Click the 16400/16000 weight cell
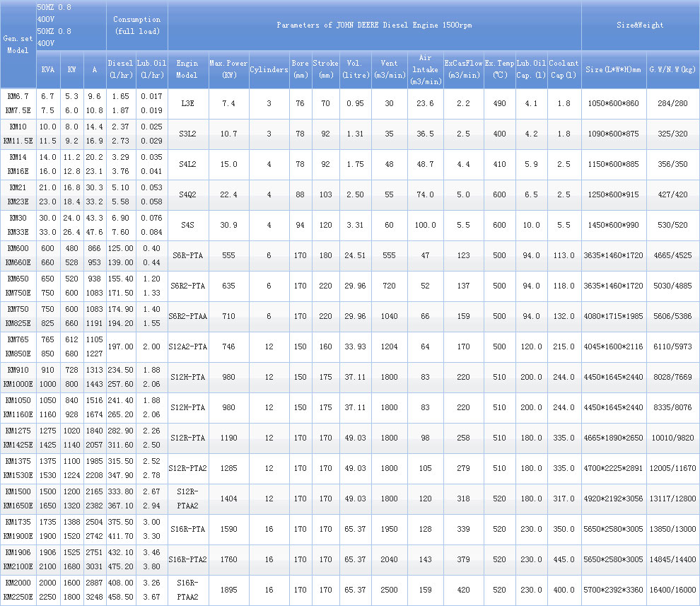 (x=672, y=590)
